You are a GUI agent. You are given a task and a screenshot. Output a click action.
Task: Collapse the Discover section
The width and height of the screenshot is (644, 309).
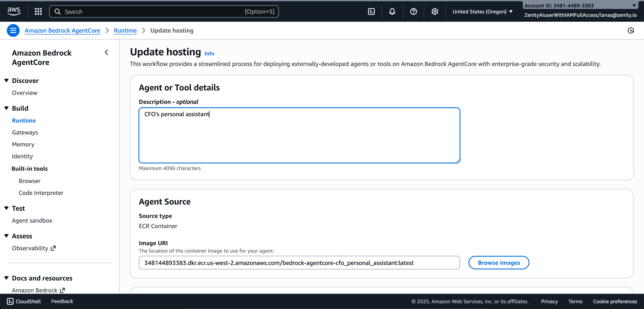point(7,80)
